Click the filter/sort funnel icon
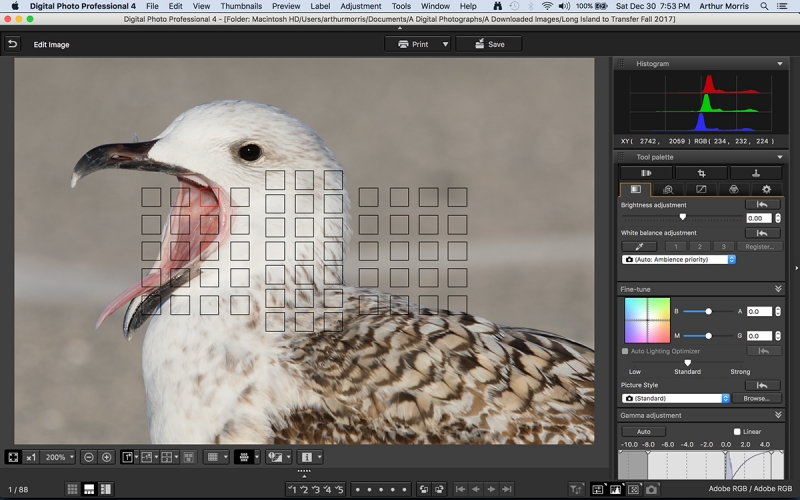The width and height of the screenshot is (800, 500). (x=576, y=489)
